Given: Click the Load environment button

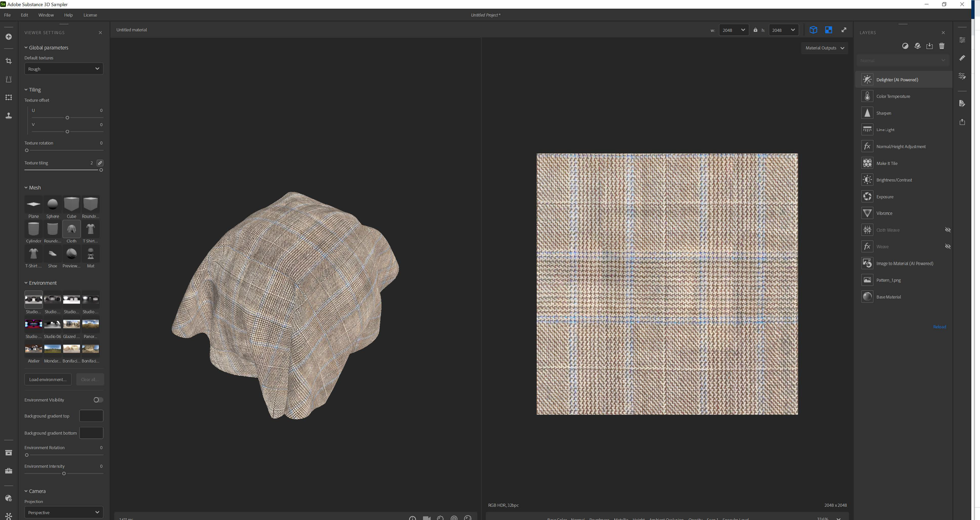Looking at the screenshot, I should 48,379.
